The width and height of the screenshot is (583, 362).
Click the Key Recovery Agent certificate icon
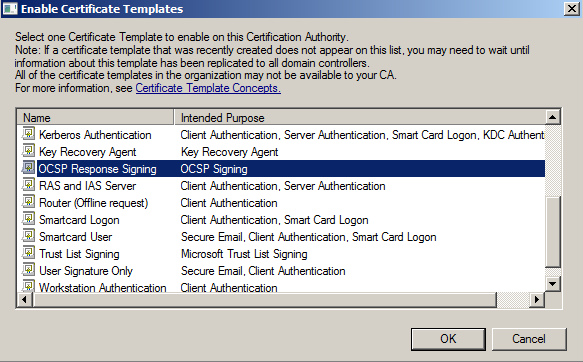(x=28, y=151)
